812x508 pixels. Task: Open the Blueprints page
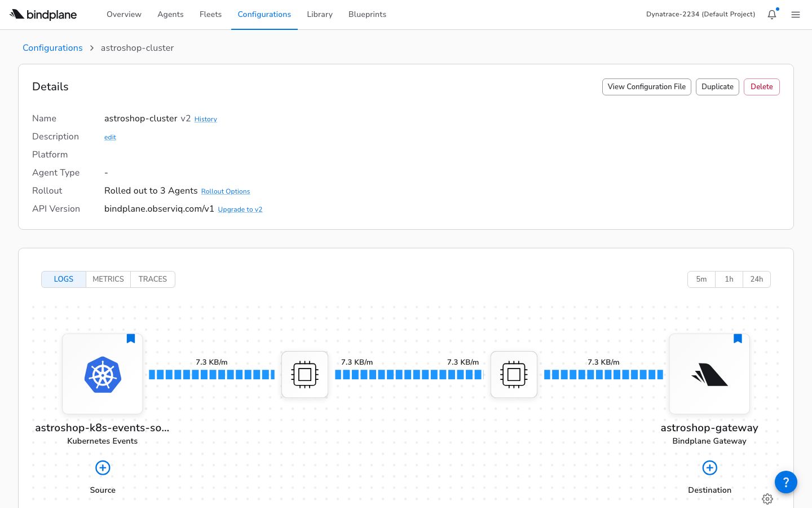367,14
